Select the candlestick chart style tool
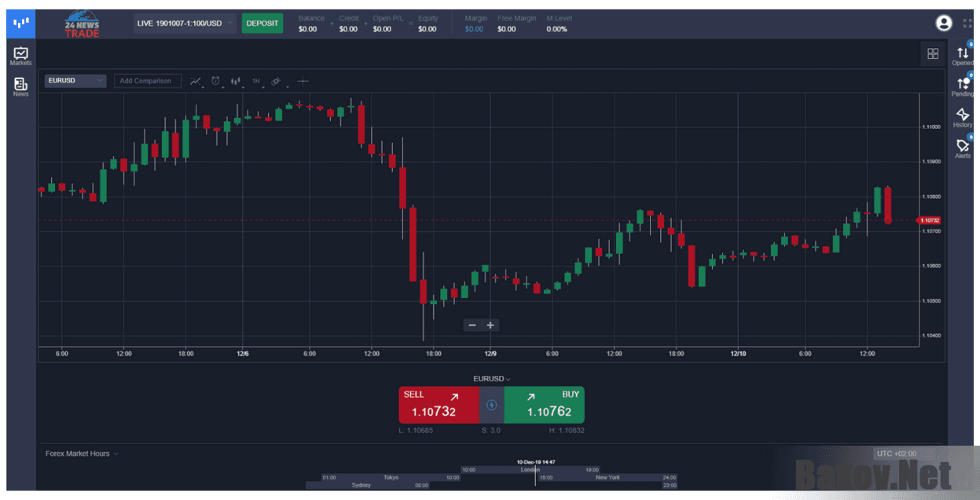 (235, 81)
